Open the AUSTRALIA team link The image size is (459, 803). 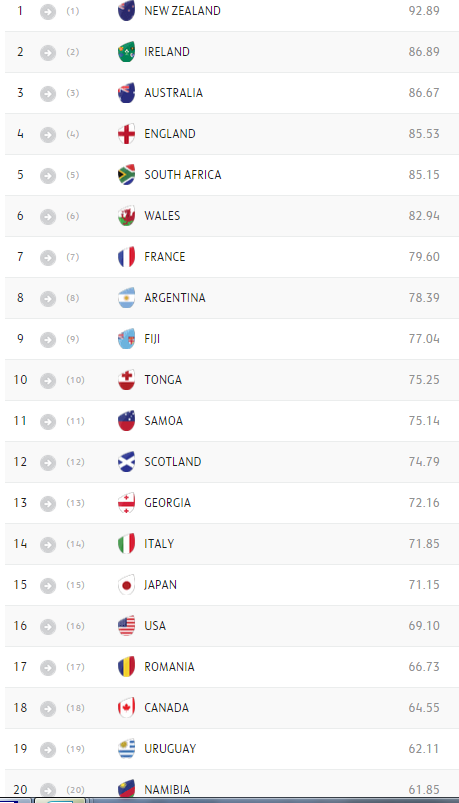click(173, 93)
